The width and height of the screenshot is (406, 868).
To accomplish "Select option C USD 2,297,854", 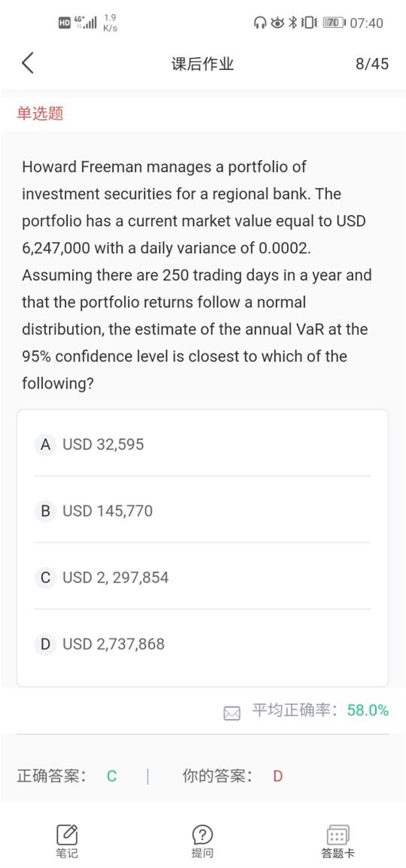I will click(202, 577).
